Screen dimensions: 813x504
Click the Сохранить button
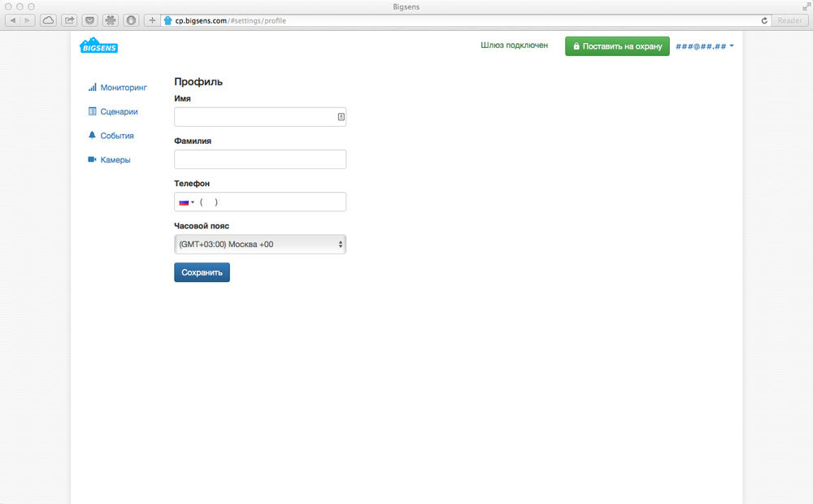202,272
